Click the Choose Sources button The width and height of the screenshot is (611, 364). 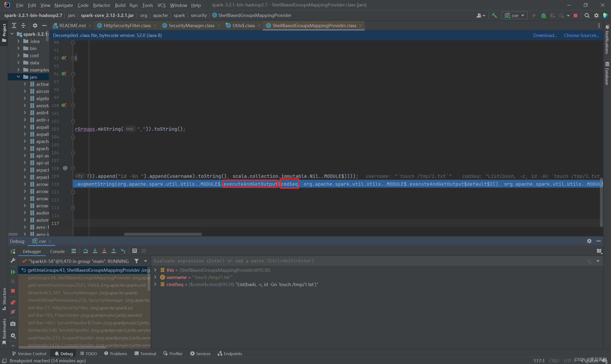(x=581, y=35)
